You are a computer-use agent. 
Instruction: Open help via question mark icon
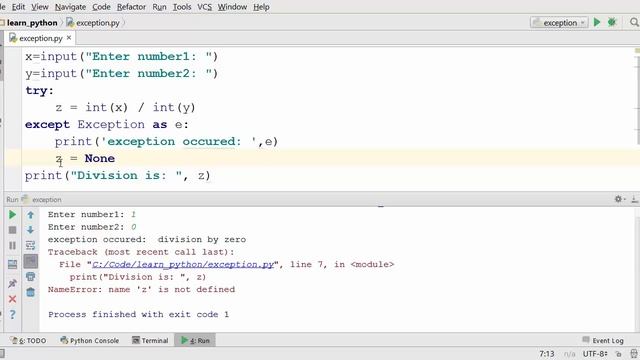tap(12, 314)
